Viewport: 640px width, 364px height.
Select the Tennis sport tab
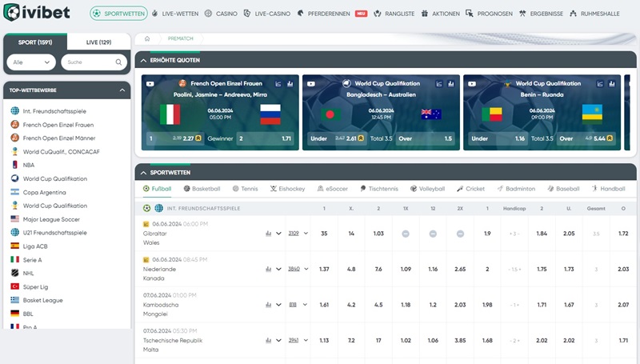point(246,189)
